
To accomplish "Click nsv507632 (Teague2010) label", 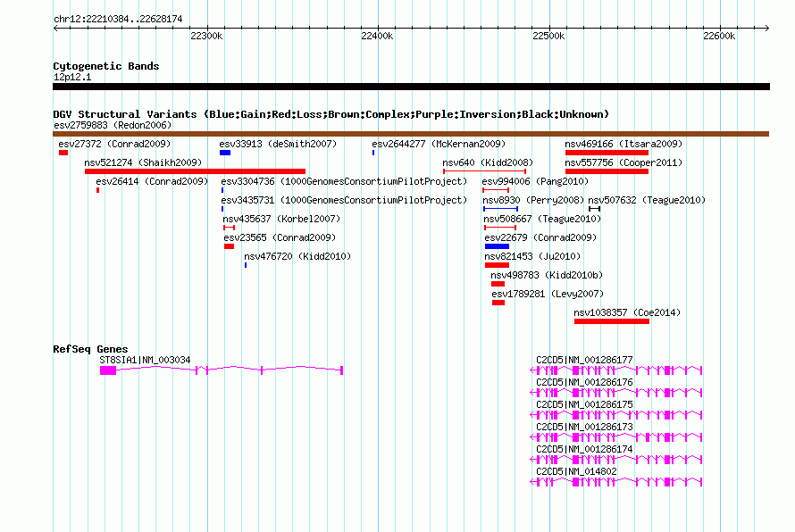I will coord(647,200).
